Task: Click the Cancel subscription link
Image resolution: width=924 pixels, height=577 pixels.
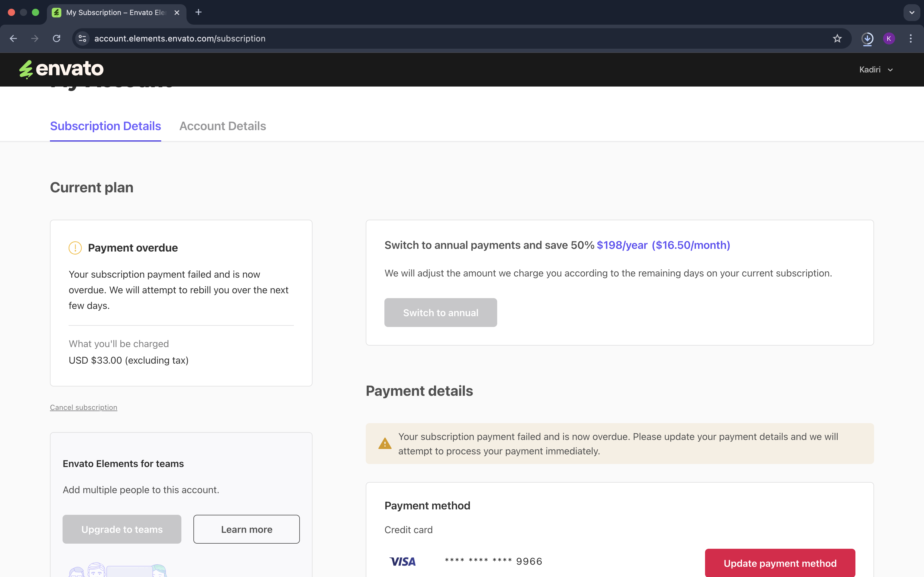Action: click(x=84, y=407)
